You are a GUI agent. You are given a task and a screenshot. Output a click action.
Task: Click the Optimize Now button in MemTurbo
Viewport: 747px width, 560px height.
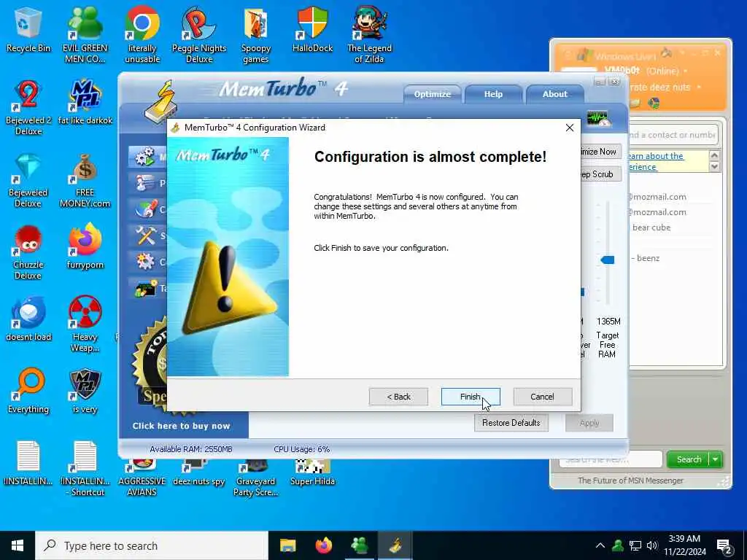[601, 152]
